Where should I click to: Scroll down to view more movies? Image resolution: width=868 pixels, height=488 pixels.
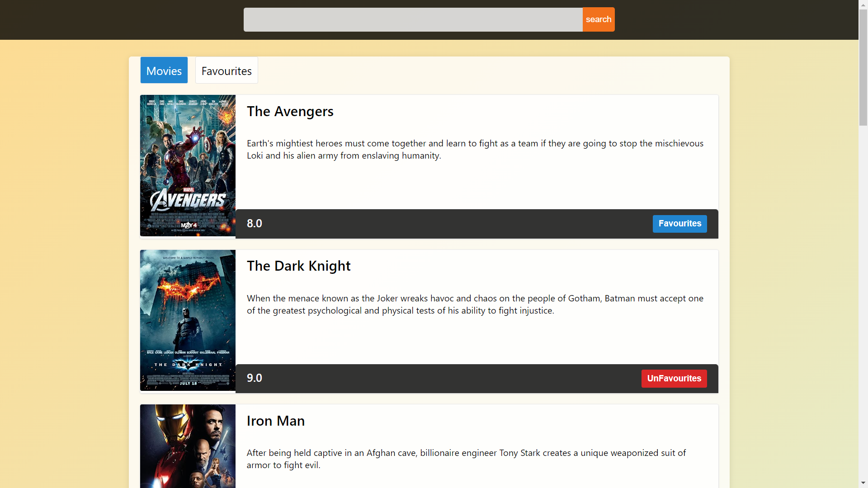(x=863, y=483)
